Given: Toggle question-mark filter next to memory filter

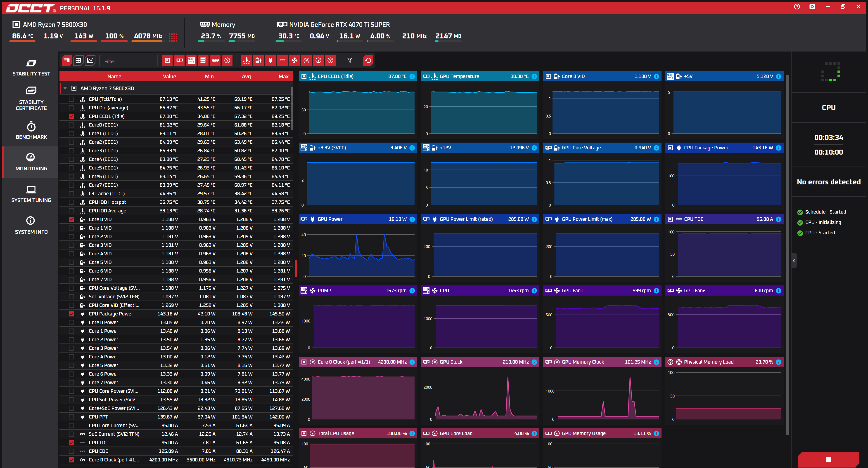Looking at the screenshot, I should point(228,61).
